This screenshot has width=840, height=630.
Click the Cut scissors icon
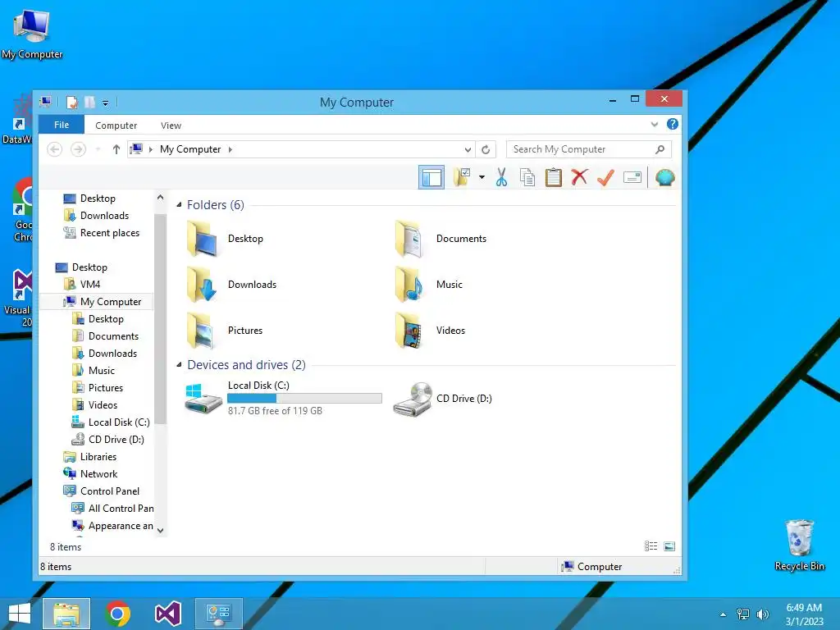pyautogui.click(x=501, y=177)
